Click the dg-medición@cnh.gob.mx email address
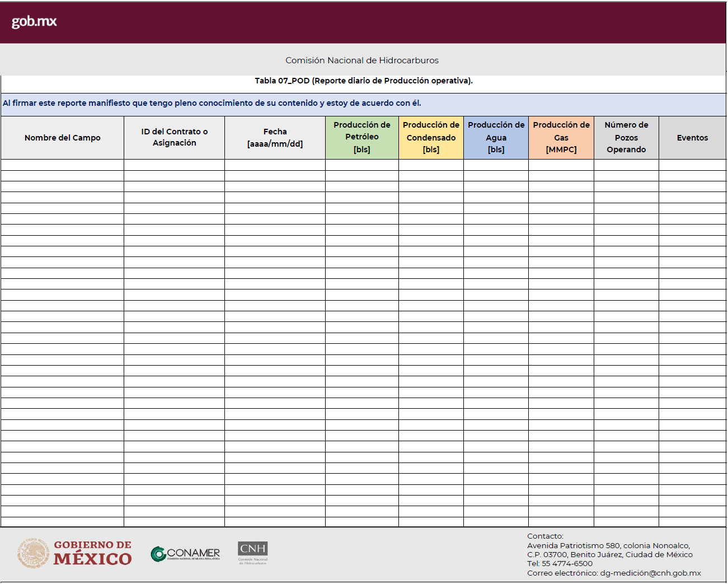This screenshot has height=584, width=728. pyautogui.click(x=650, y=573)
